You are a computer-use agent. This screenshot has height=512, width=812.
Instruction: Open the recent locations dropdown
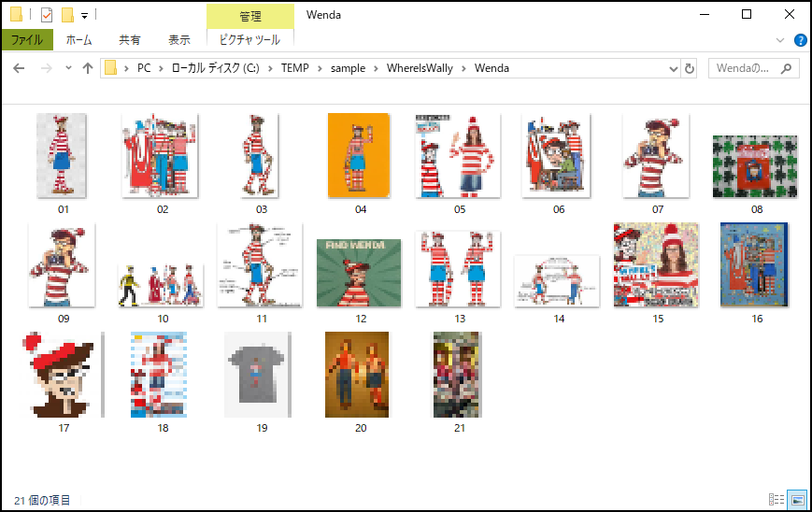pos(68,68)
